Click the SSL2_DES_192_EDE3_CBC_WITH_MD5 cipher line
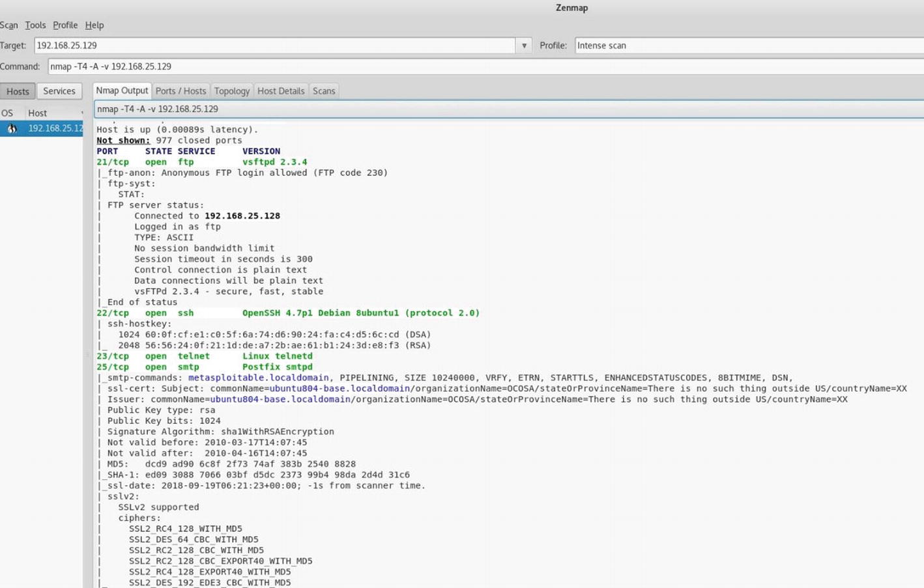This screenshot has height=588, width=924. point(210,583)
